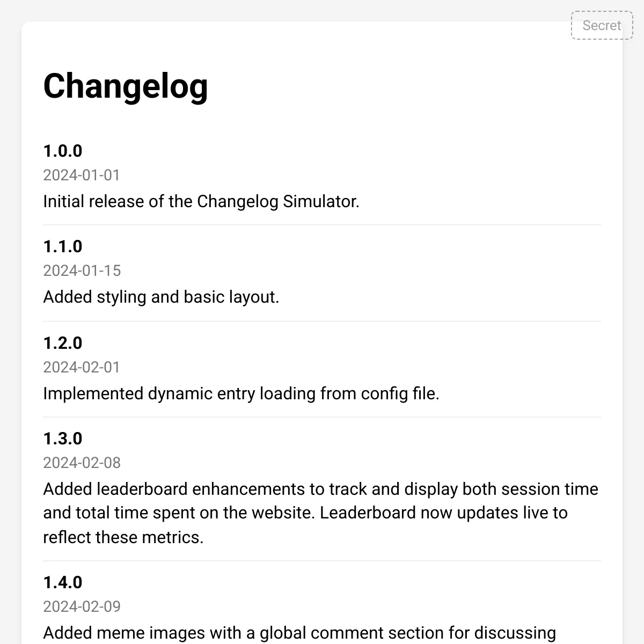The width and height of the screenshot is (644, 644).
Task: Click the Secret button in the top corner
Action: point(602,25)
